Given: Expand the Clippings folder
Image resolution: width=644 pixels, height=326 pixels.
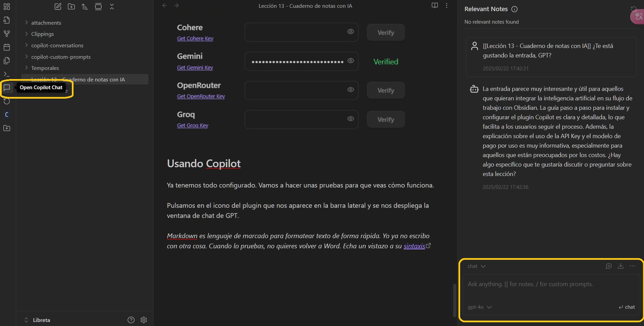Looking at the screenshot, I should pyautogui.click(x=26, y=34).
